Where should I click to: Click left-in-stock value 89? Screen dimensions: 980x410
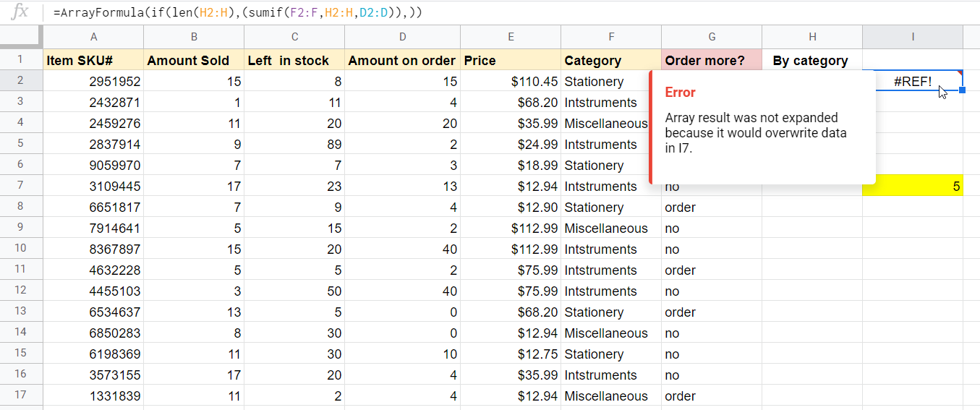pyautogui.click(x=294, y=144)
